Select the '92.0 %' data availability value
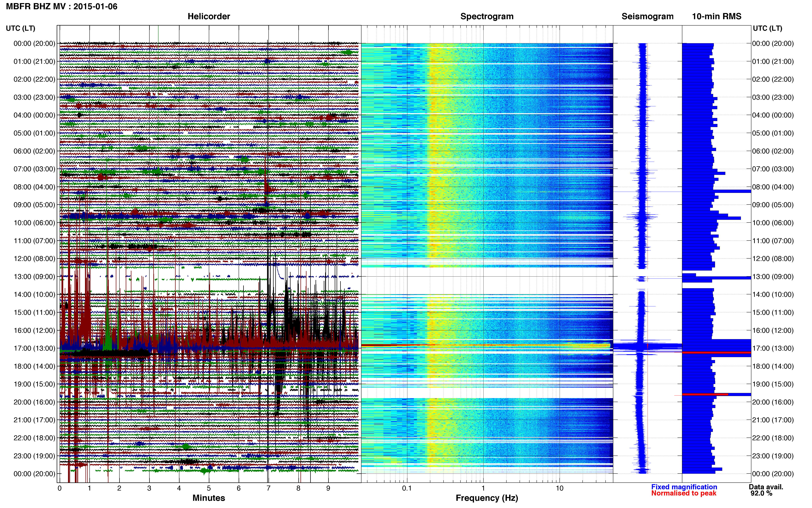This screenshot has width=812, height=508. click(761, 493)
